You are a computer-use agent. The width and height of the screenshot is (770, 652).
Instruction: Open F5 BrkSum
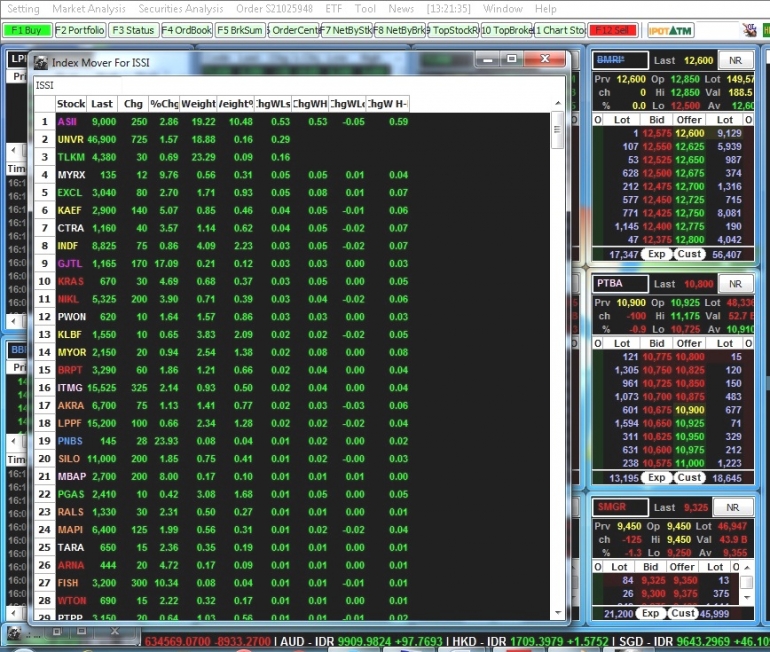[x=240, y=30]
